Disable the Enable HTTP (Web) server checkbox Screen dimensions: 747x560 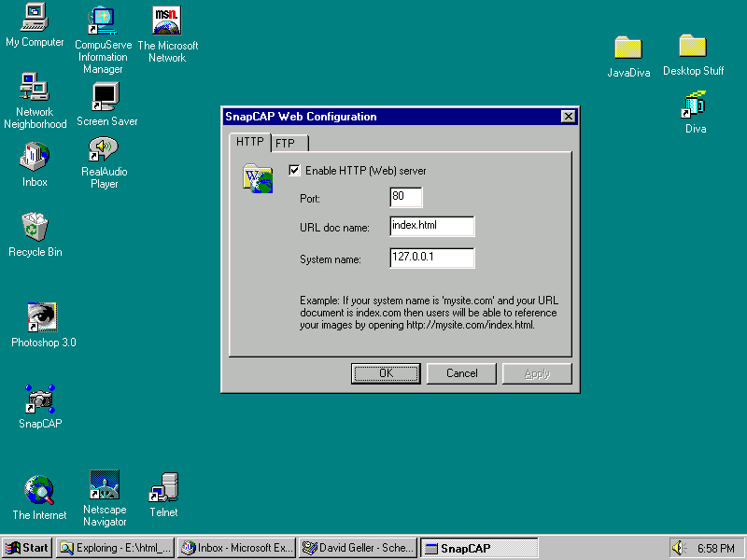point(295,171)
